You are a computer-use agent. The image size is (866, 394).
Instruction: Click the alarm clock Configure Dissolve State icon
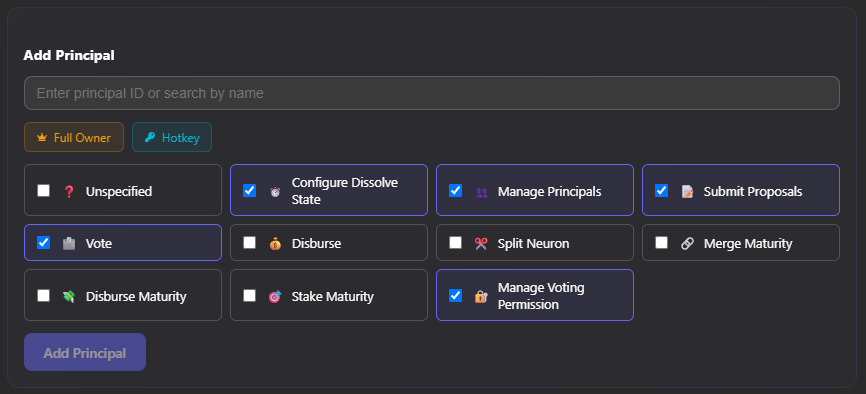(x=275, y=192)
